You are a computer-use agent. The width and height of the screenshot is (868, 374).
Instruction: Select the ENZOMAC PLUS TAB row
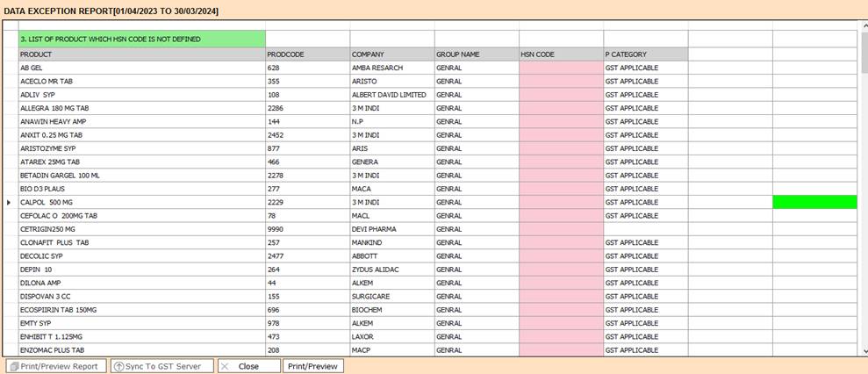[140, 350]
